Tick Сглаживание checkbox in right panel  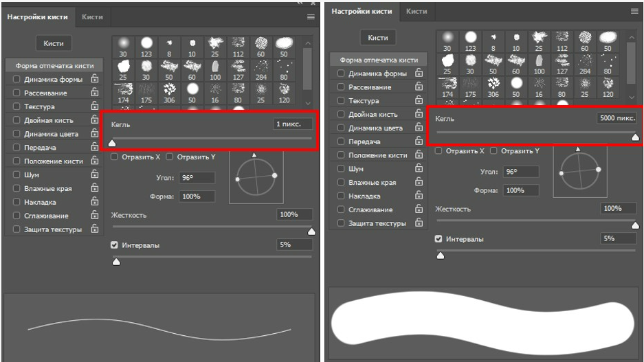340,210
